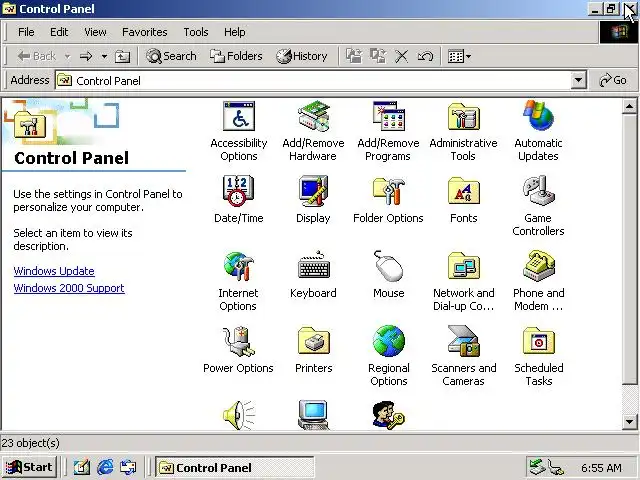Follow the Windows Update link
Image resolution: width=640 pixels, height=480 pixels.
point(54,271)
